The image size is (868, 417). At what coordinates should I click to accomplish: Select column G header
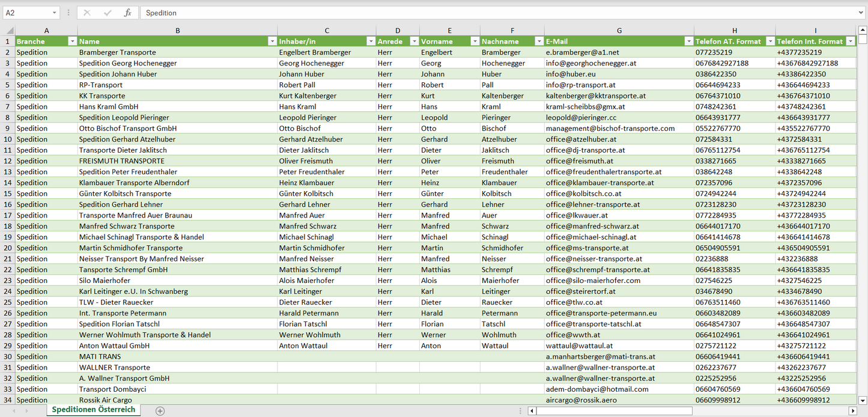[x=619, y=31]
